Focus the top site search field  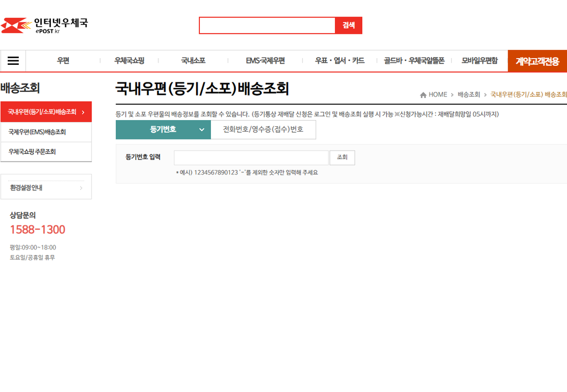tap(267, 25)
